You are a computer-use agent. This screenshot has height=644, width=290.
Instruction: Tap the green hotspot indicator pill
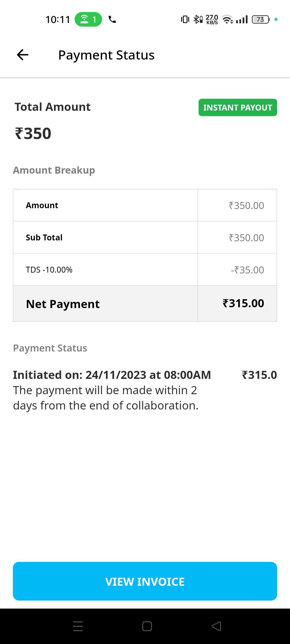click(x=88, y=19)
